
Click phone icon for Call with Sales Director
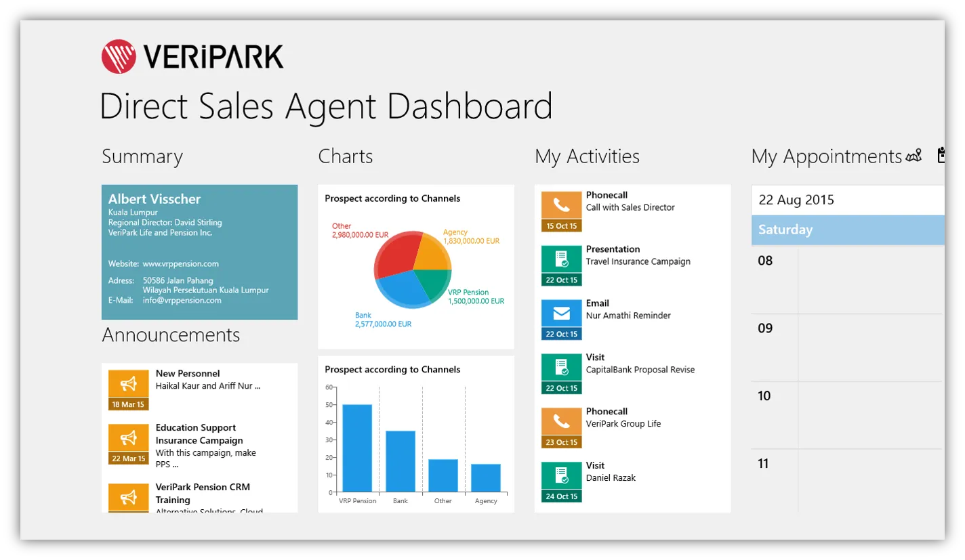(x=561, y=205)
